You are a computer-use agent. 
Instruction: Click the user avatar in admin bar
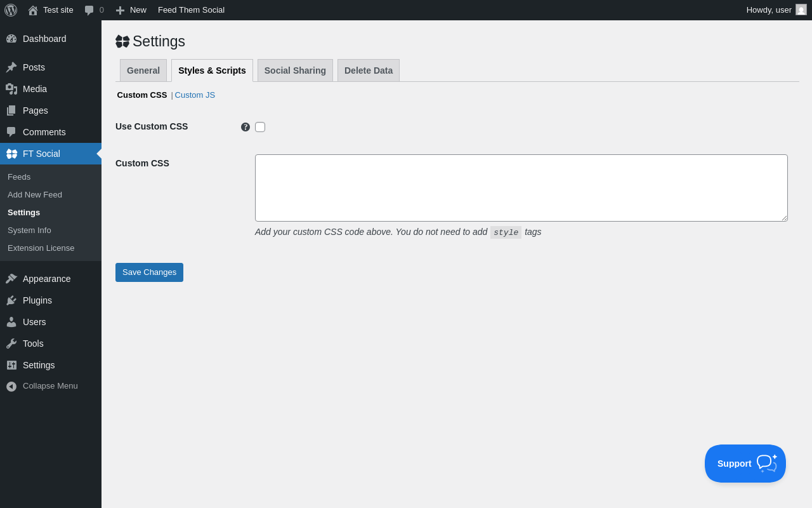[x=801, y=10]
